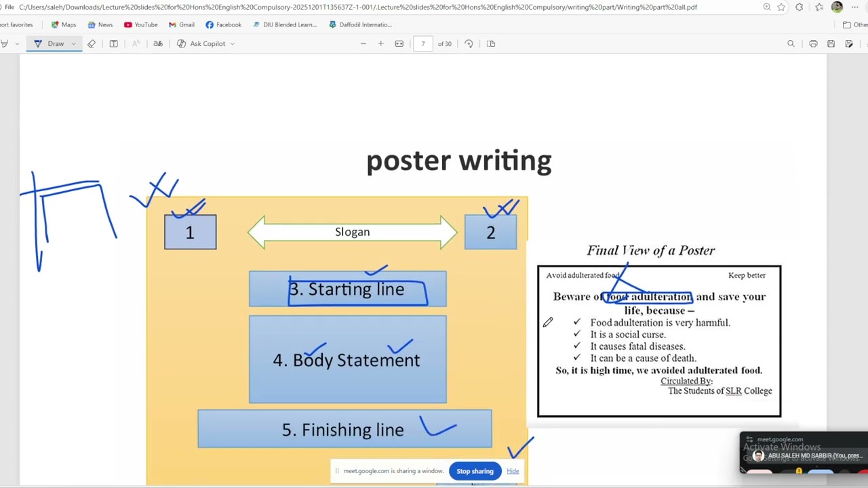The image size is (868, 488).
Task: Open the YouTube bookmark
Action: [x=140, y=24]
